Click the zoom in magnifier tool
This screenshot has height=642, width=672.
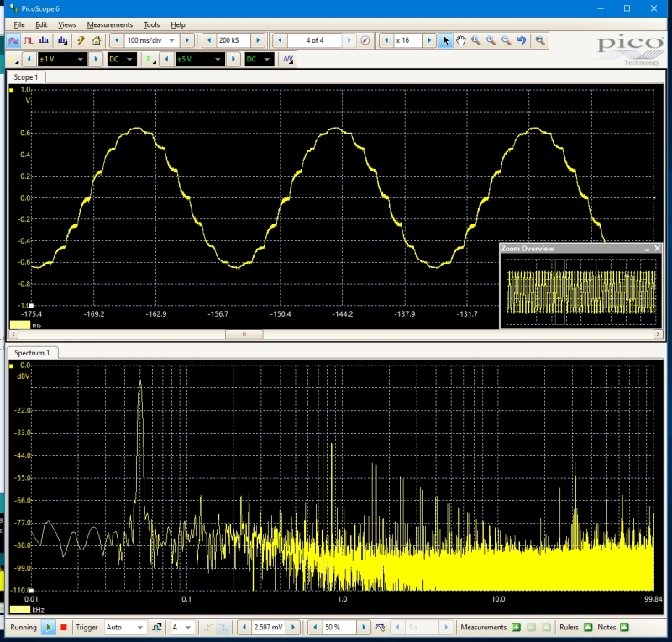click(491, 40)
